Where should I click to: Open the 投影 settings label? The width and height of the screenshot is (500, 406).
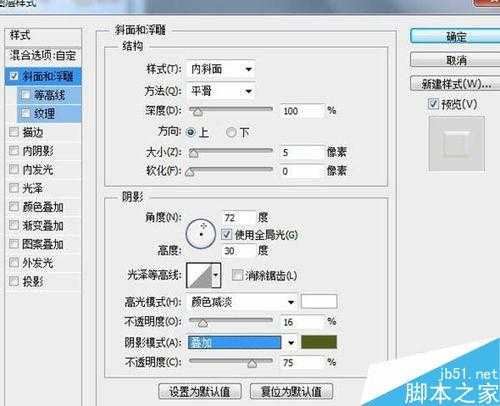tap(33, 282)
